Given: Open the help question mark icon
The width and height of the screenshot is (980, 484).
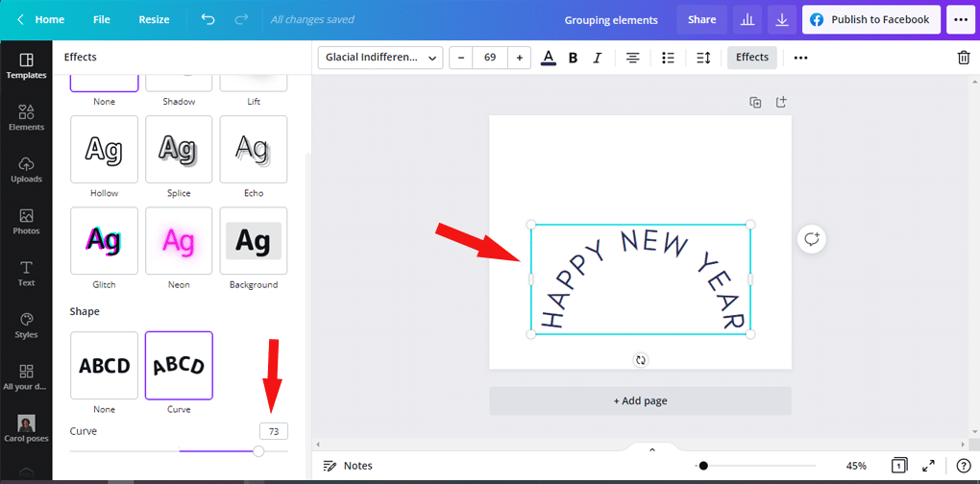Looking at the screenshot, I should [x=963, y=465].
